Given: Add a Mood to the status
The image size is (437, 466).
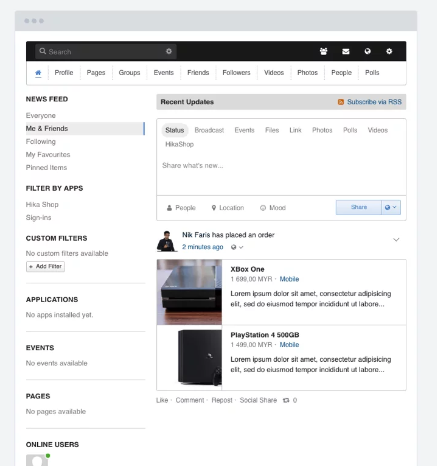Looking at the screenshot, I should 273,208.
